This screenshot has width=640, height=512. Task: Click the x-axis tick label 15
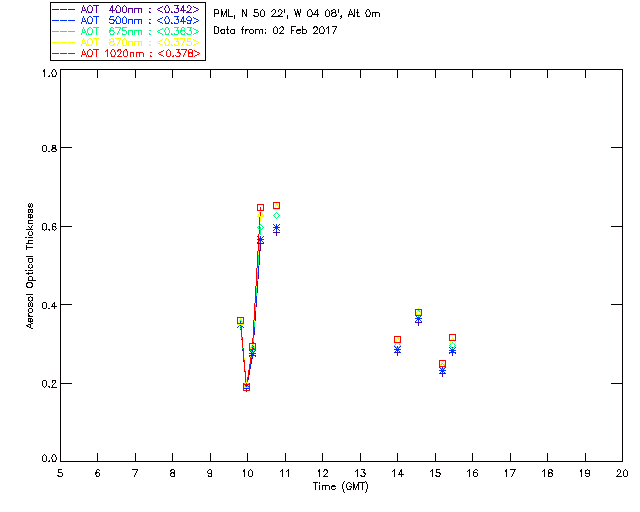(435, 473)
